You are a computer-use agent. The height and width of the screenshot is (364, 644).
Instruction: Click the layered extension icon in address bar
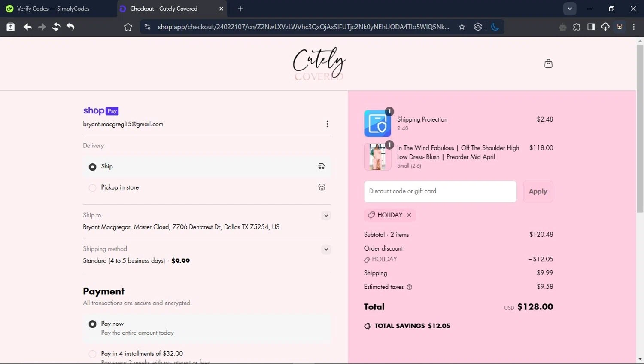pyautogui.click(x=478, y=27)
